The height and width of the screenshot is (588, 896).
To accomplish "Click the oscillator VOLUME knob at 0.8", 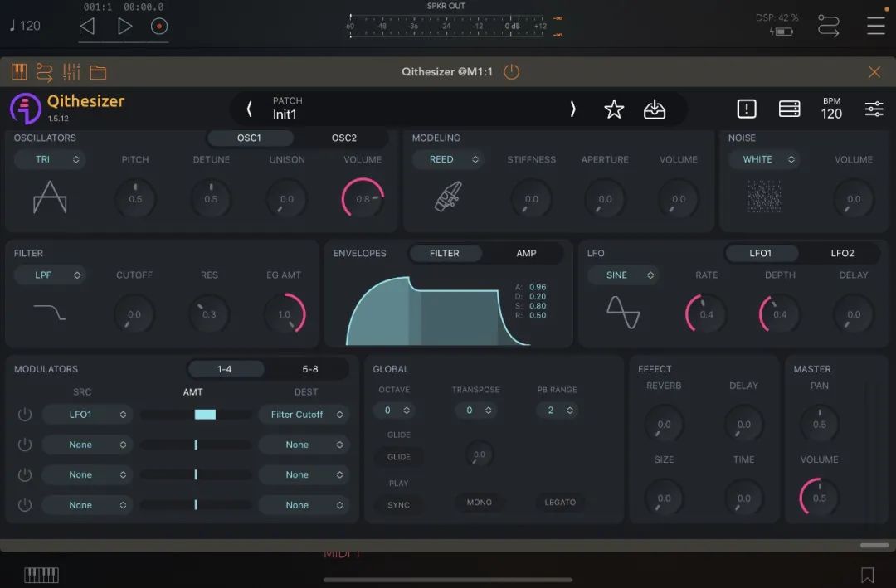I will [363, 199].
